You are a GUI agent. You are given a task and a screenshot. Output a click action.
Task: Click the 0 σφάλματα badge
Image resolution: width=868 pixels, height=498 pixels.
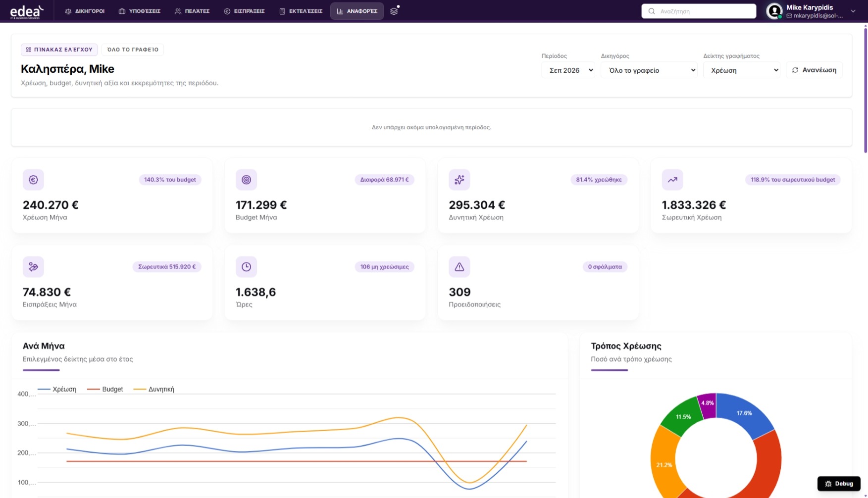pyautogui.click(x=605, y=267)
